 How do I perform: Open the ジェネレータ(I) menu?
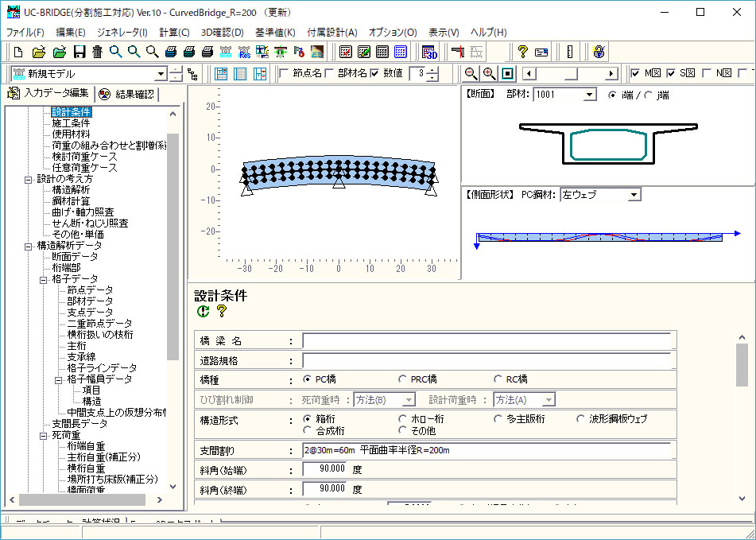(x=122, y=33)
